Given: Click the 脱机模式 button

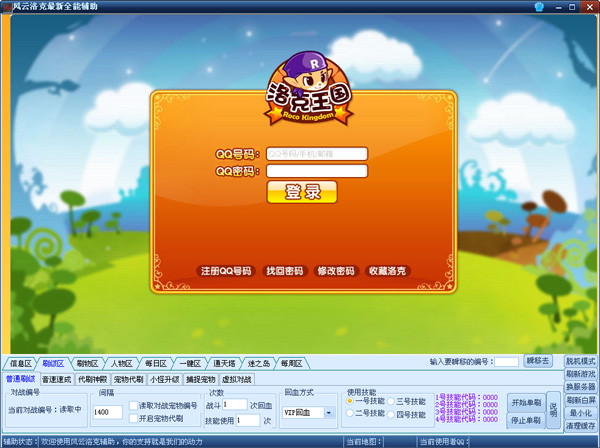Looking at the screenshot, I should click(x=580, y=361).
